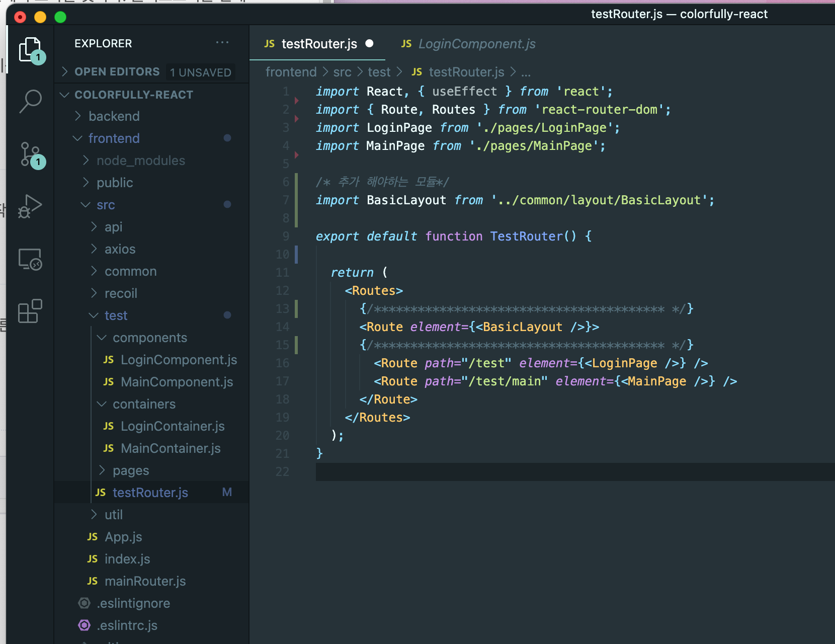Click JS icon on LoginComponent.js tab

(406, 44)
